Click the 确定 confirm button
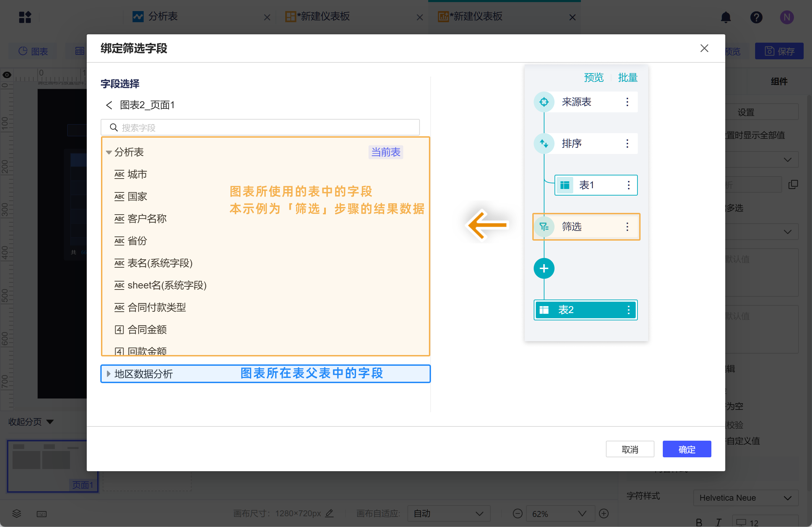 click(x=686, y=449)
